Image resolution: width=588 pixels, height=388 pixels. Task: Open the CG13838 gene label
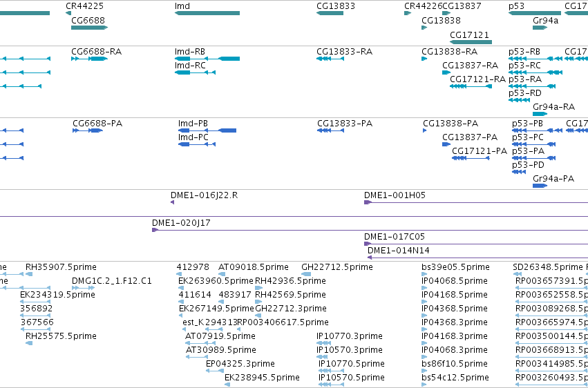(441, 20)
